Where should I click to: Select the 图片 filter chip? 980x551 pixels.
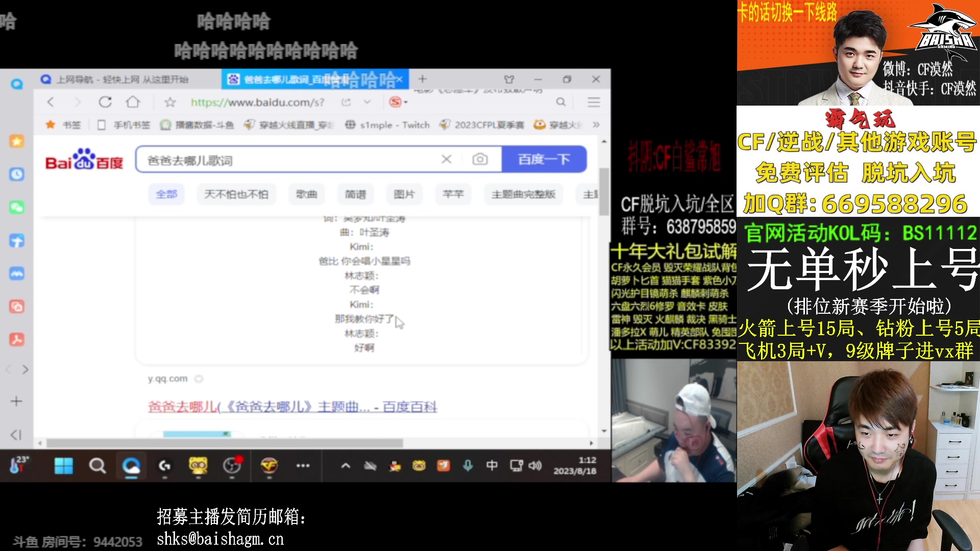pos(404,194)
